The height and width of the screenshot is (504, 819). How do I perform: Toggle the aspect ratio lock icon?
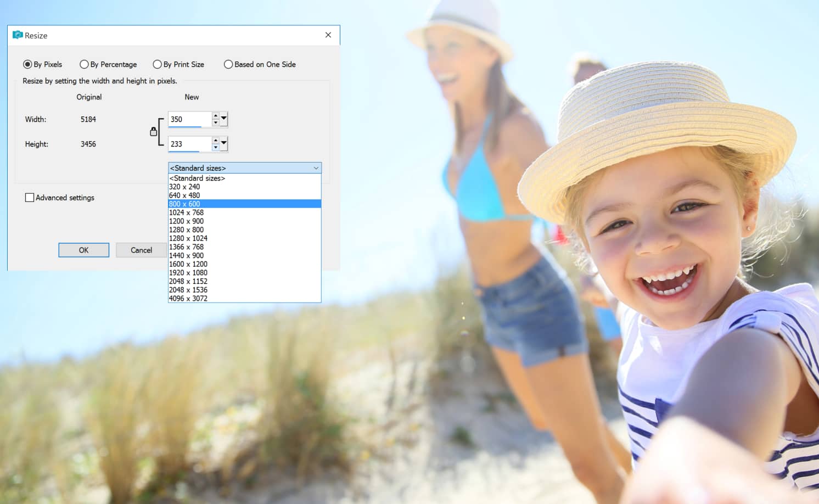pyautogui.click(x=154, y=132)
